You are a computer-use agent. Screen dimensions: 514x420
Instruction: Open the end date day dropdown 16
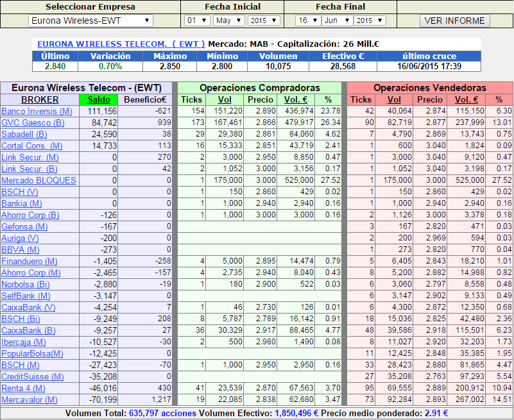point(307,21)
